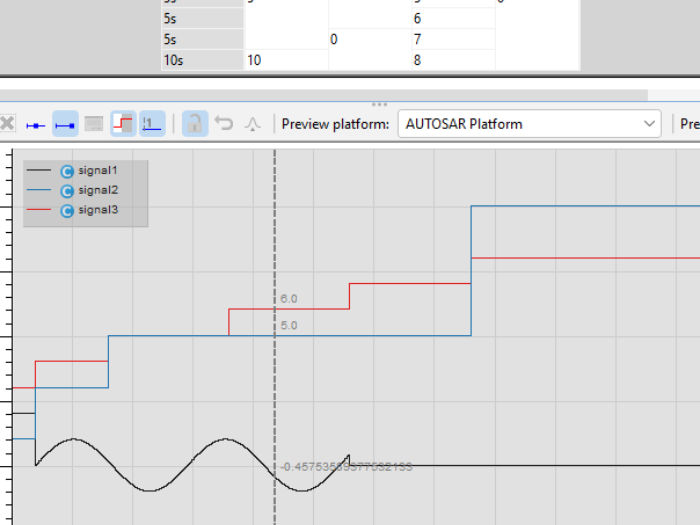Click the table cell with value 7
The image size is (700, 525).
tap(451, 39)
